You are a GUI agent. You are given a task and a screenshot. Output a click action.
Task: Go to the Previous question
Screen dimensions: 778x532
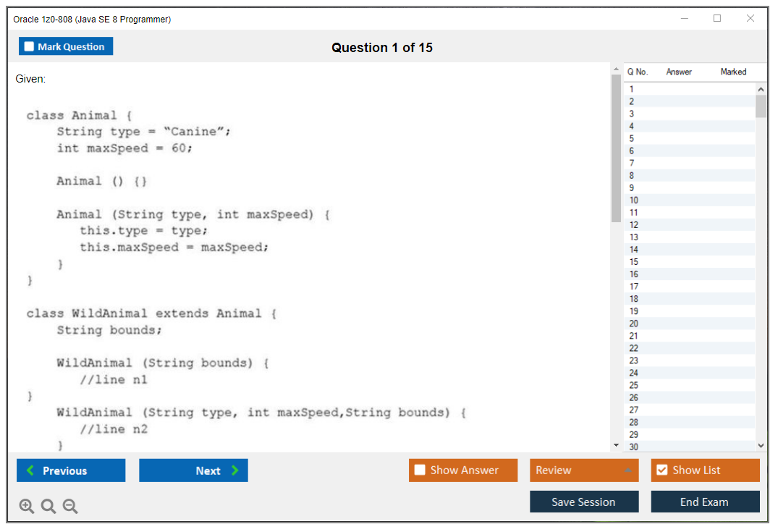point(71,470)
